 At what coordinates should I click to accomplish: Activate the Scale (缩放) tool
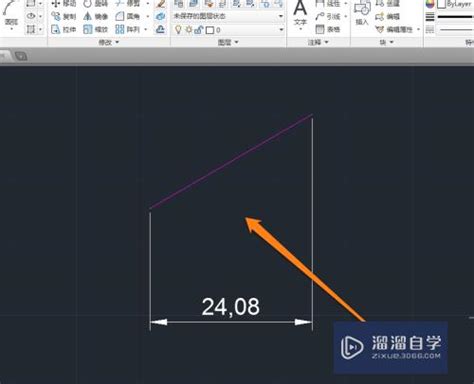tap(96, 29)
